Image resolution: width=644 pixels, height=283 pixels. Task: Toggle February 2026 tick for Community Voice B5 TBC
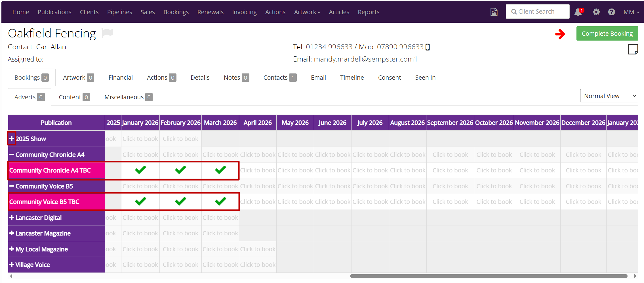pyautogui.click(x=180, y=201)
